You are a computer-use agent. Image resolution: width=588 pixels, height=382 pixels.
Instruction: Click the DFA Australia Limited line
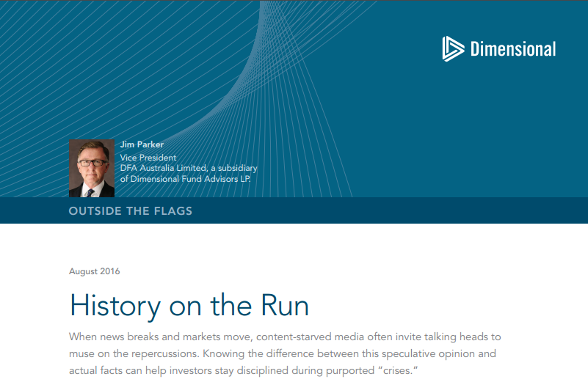click(x=189, y=168)
